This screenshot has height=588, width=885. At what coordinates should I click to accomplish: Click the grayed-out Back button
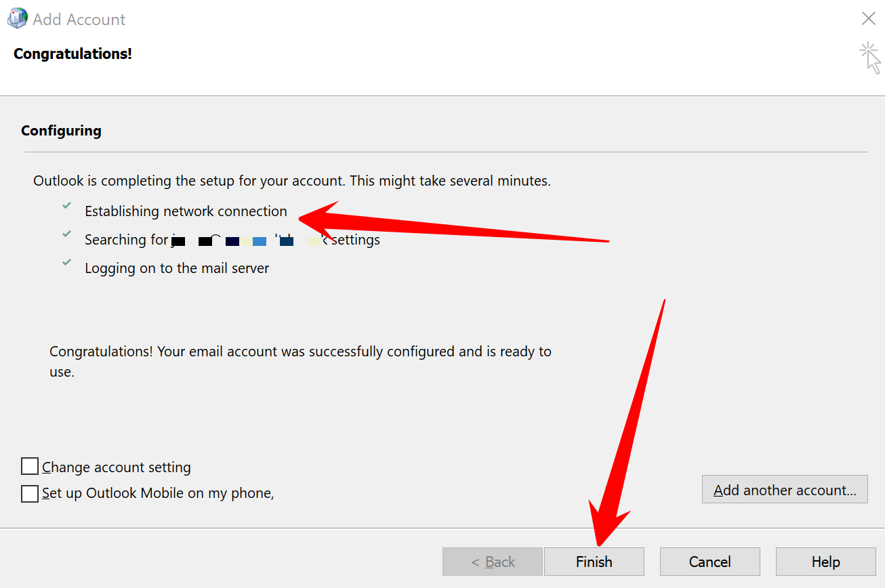click(x=493, y=562)
